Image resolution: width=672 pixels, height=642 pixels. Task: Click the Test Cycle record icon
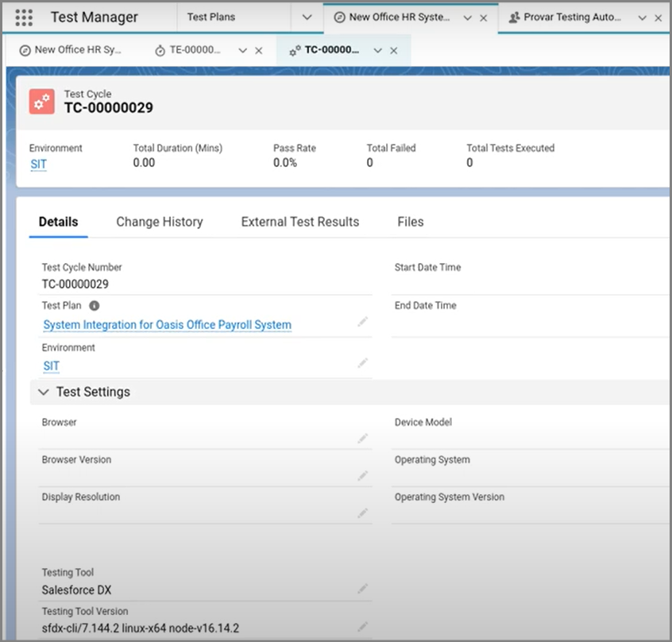pos(41,102)
